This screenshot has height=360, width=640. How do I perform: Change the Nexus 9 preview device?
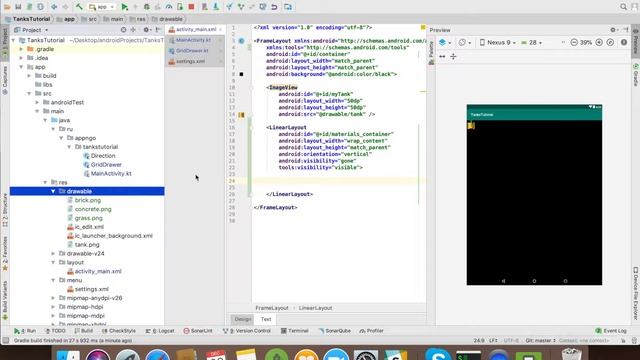click(498, 42)
